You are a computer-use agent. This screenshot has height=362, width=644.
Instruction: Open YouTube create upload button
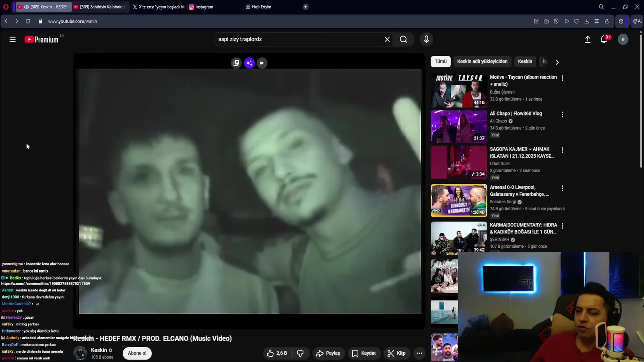coord(587,39)
